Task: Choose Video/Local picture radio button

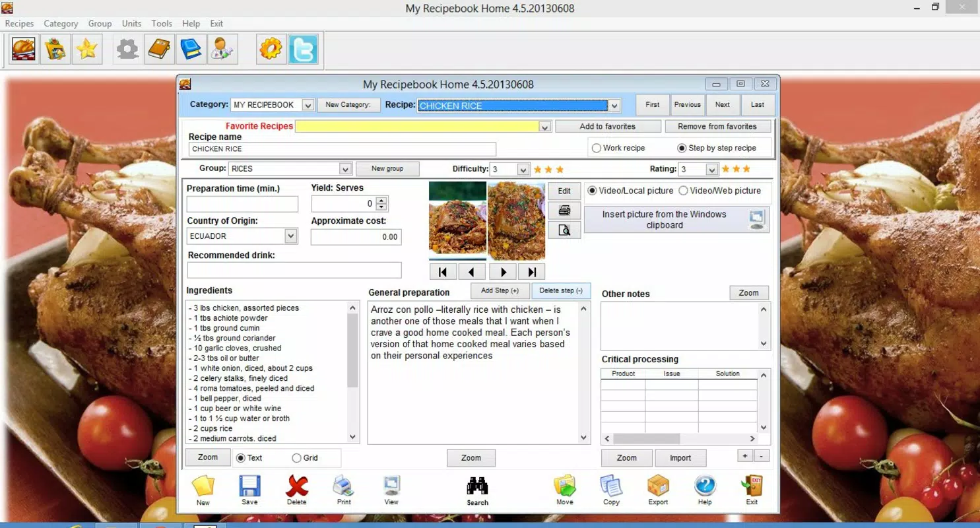Action: click(x=592, y=191)
